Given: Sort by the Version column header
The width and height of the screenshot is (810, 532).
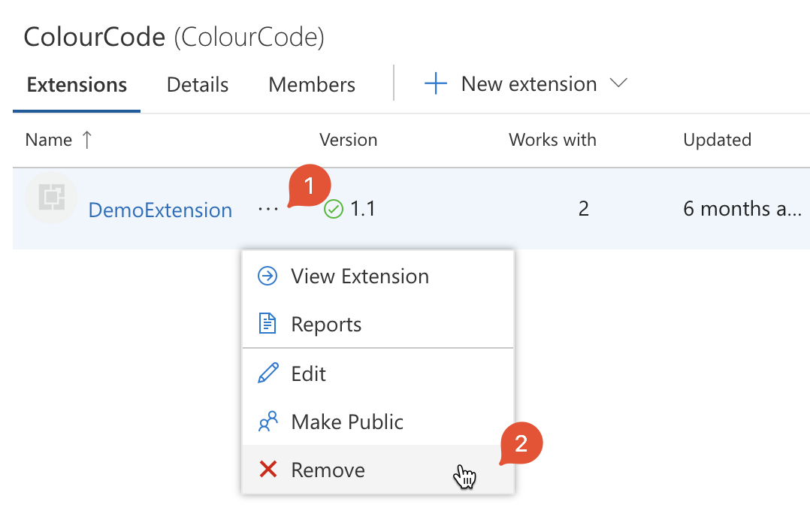Looking at the screenshot, I should coord(349,140).
